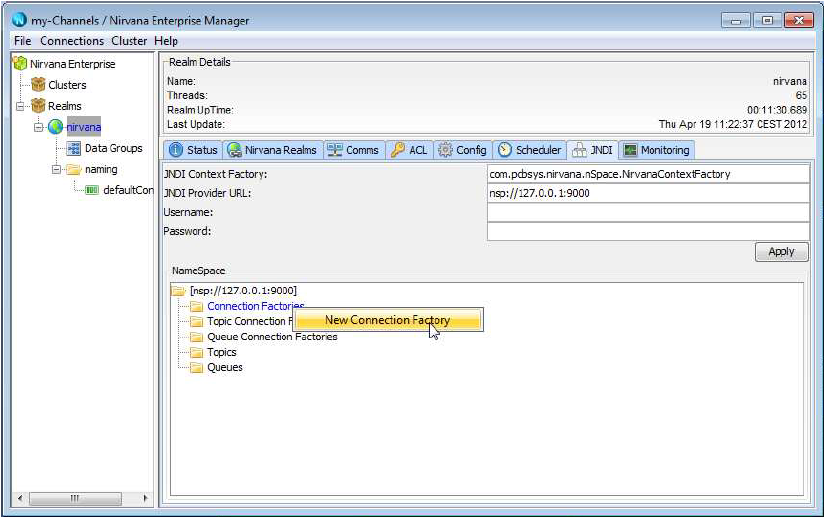Click the Realms box icon
This screenshot has height=517, width=824.
[38, 106]
